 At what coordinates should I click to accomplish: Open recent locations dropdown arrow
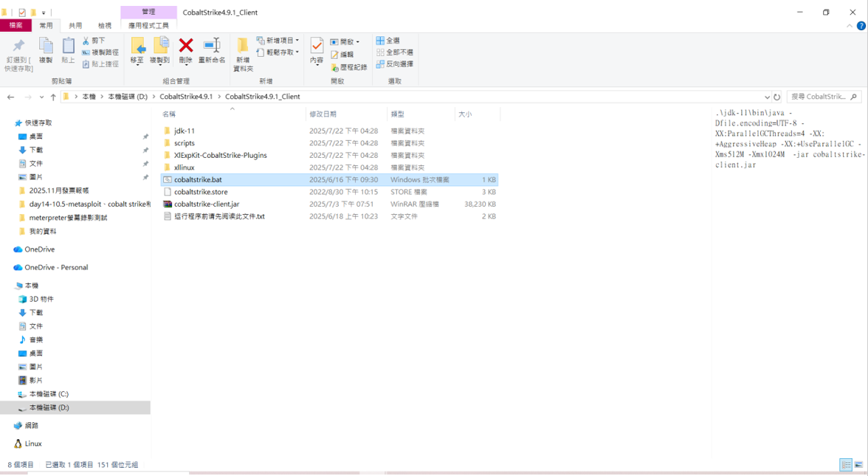[41, 97]
